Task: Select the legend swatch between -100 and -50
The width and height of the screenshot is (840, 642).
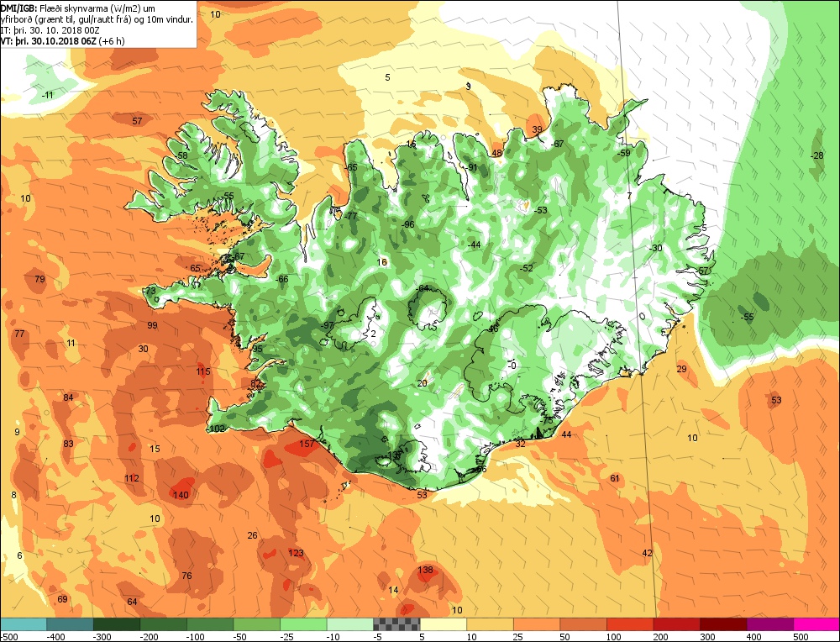Action: [x=210, y=624]
